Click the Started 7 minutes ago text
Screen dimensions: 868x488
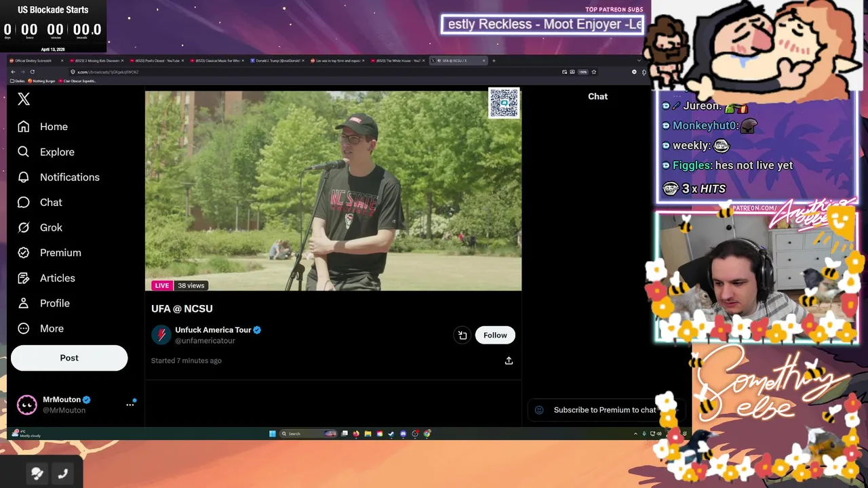coord(186,361)
